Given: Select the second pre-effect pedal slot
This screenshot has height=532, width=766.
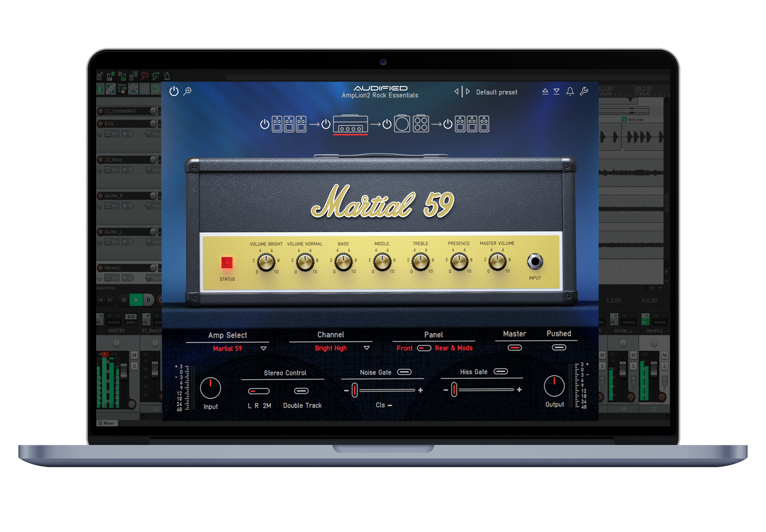Looking at the screenshot, I should click(289, 124).
